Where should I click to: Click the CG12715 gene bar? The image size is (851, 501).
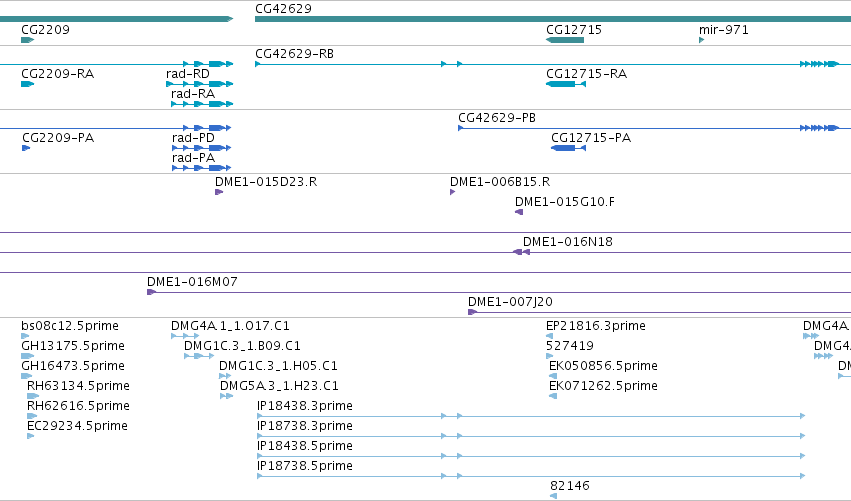[x=565, y=40]
